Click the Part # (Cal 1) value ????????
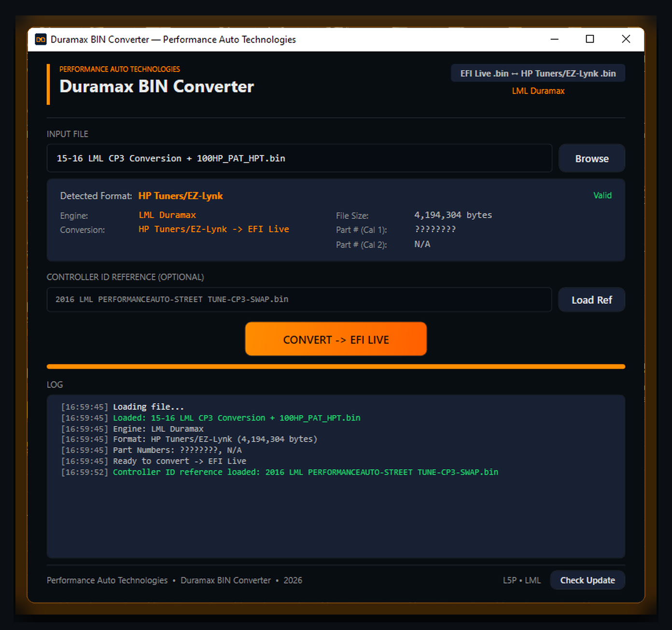This screenshot has width=672, height=630. point(435,229)
